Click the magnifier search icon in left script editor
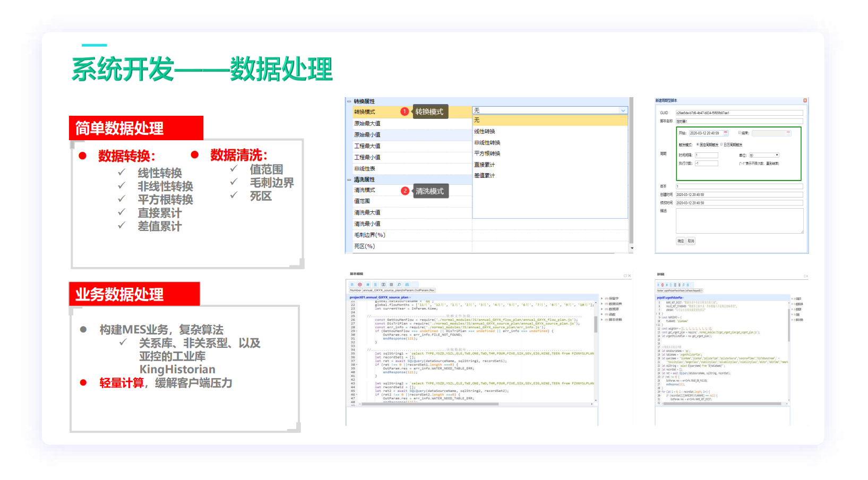Screen dimensions: 868x480 point(399,285)
